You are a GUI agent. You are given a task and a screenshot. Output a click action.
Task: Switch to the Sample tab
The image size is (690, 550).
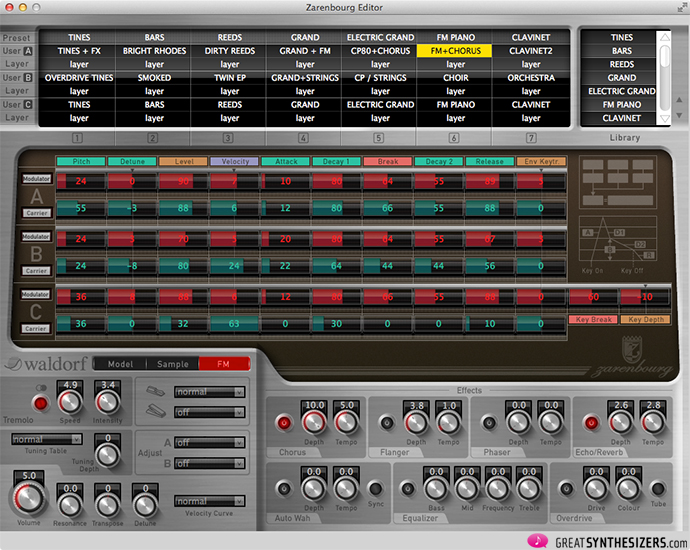pos(171,364)
